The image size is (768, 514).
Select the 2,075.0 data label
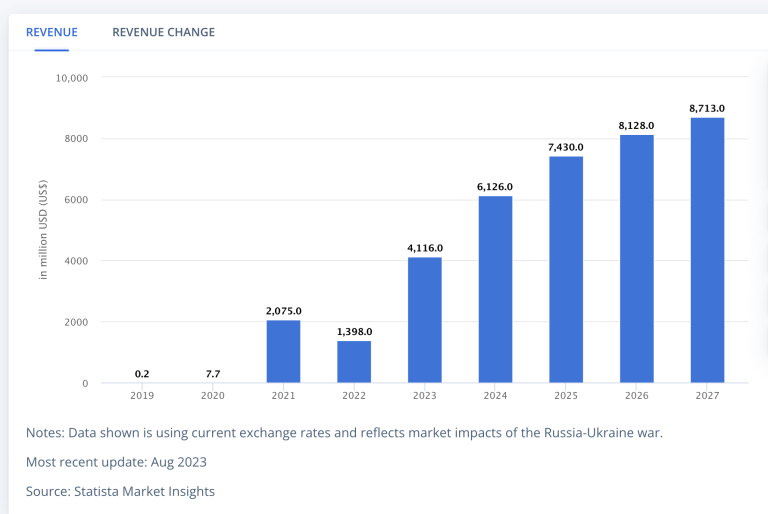(x=283, y=311)
